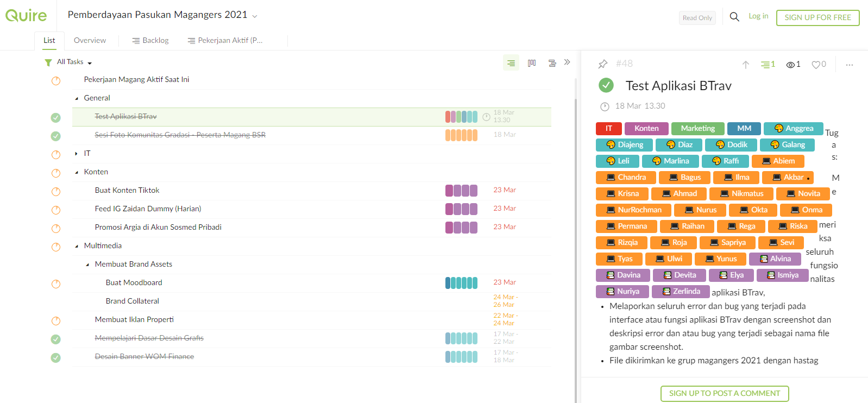Pin task #48 with pin icon
The height and width of the screenshot is (403, 868).
603,64
